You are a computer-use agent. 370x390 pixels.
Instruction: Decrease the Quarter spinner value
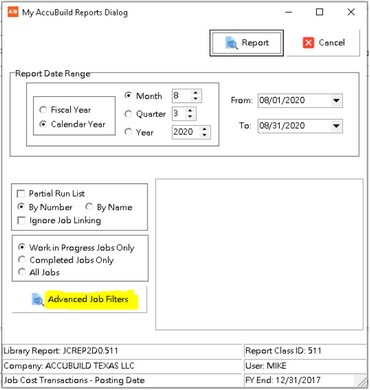pyautogui.click(x=190, y=116)
